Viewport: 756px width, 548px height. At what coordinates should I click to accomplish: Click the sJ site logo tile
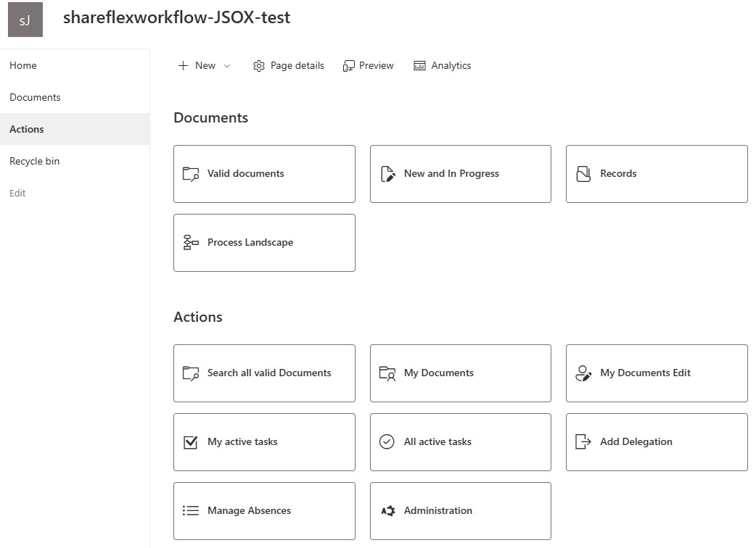25,20
